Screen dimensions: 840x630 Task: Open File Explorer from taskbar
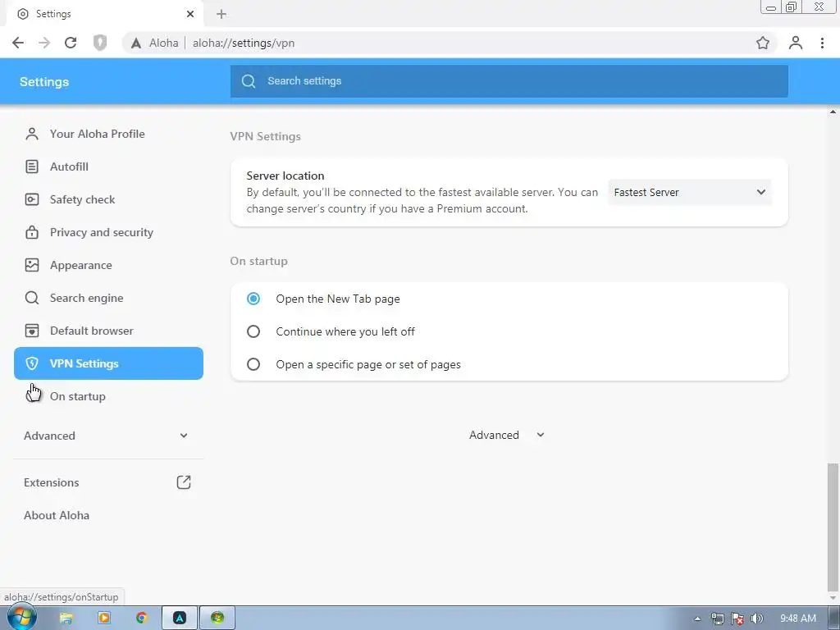pyautogui.click(x=66, y=619)
